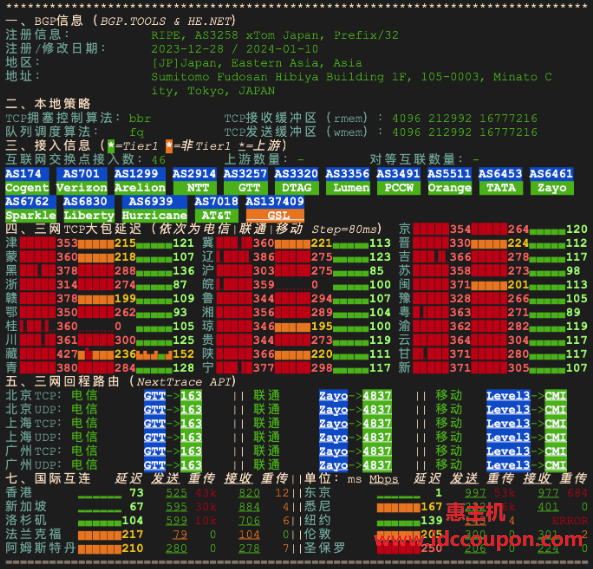The image size is (593, 569).
Task: Click the AT&T provider label
Action: point(216,216)
